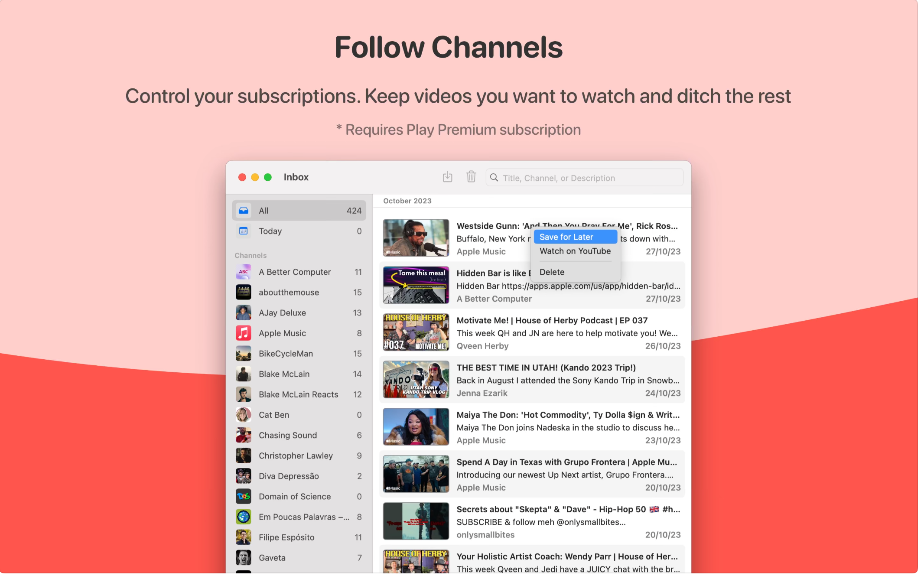
Task: Click the Channels sidebar section heading
Action: pyautogui.click(x=251, y=256)
